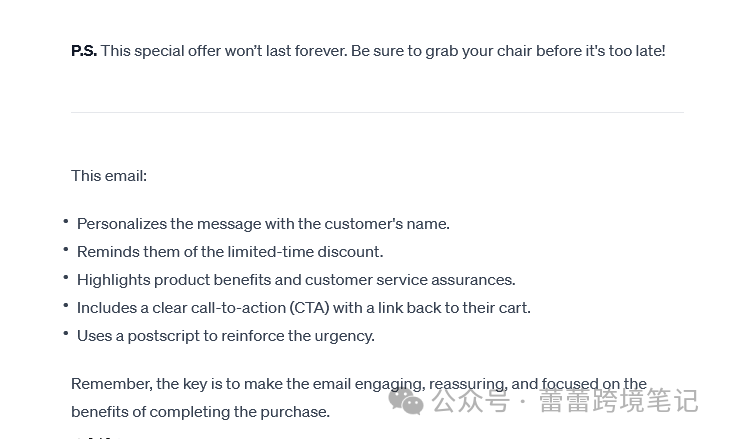Viewport: 729px width, 439px height.
Task: Select the "Includes a clear call-to-action (CTA)" line
Action: (x=304, y=308)
